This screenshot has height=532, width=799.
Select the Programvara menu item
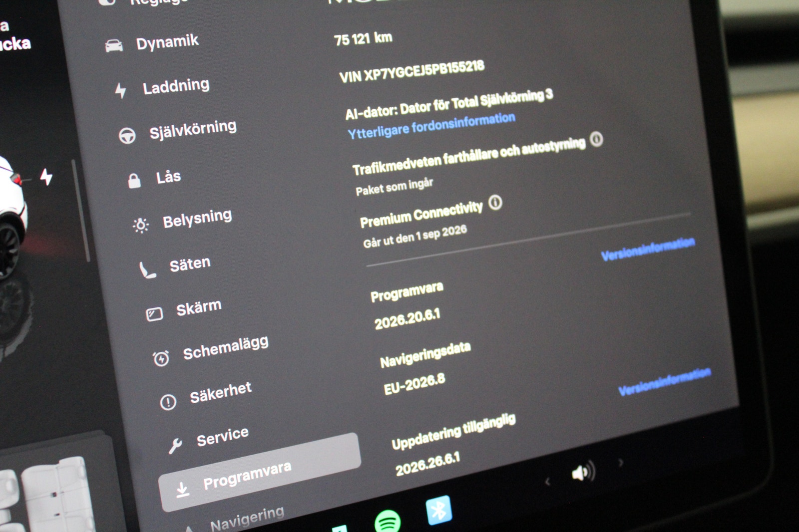point(260,473)
